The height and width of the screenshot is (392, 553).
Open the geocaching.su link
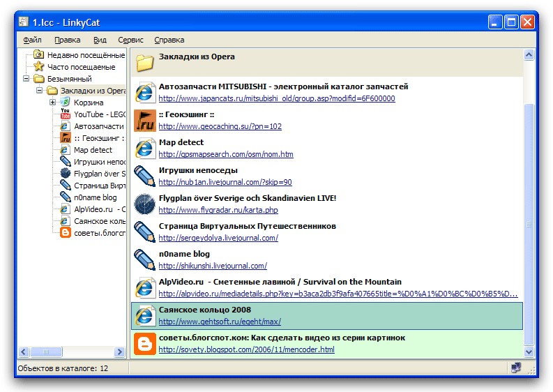point(220,126)
